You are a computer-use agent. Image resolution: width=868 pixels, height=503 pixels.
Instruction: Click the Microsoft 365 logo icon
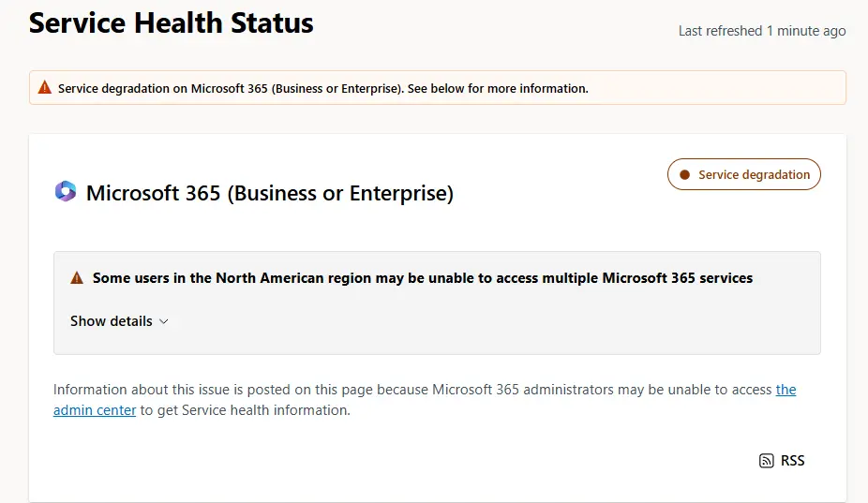pos(66,192)
